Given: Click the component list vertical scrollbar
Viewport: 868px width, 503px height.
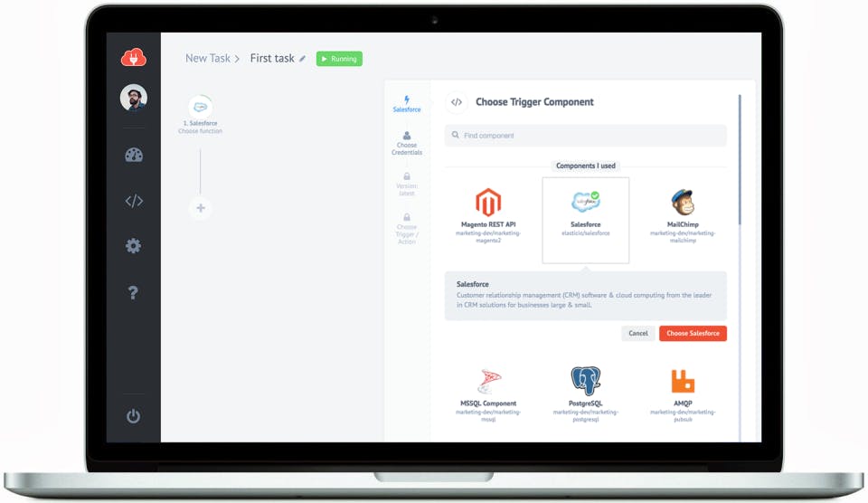Looking at the screenshot, I should pos(740,159).
